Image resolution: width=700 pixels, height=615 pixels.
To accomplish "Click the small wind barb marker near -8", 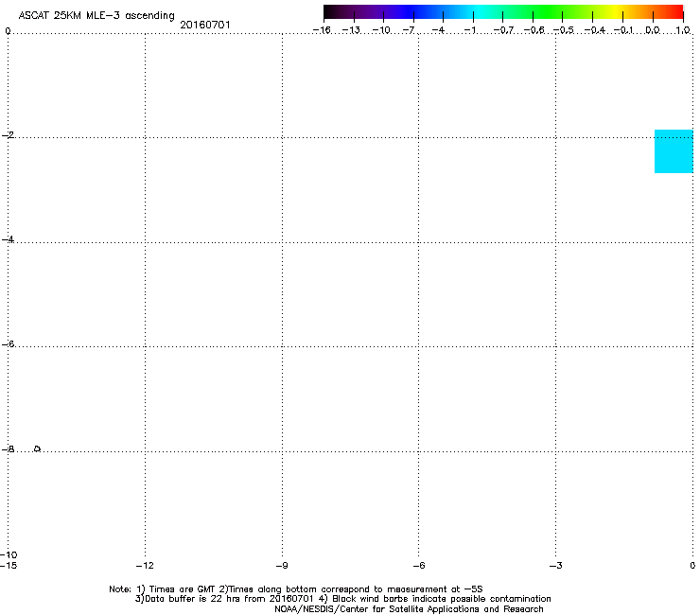I will [38, 448].
